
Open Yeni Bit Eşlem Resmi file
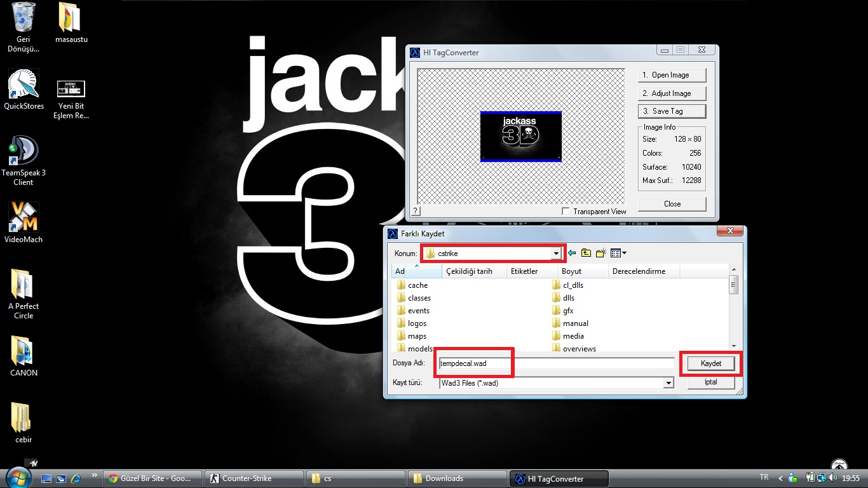tap(71, 99)
